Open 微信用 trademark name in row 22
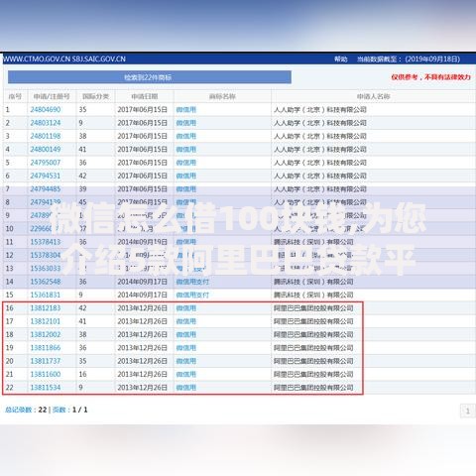Viewport: 476px width, 476px height. point(186,387)
